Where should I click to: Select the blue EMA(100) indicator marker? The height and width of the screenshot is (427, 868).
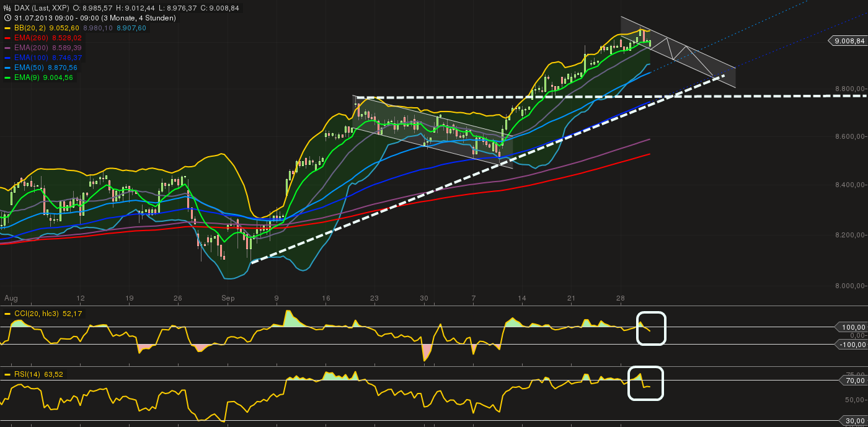pos(7,56)
